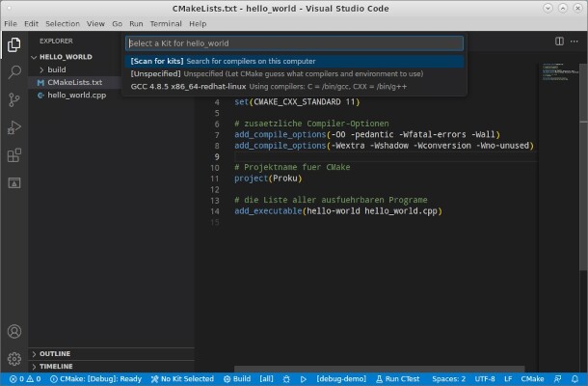Click the horizontal editor scrollbar
588x386 pixels.
pos(379,369)
